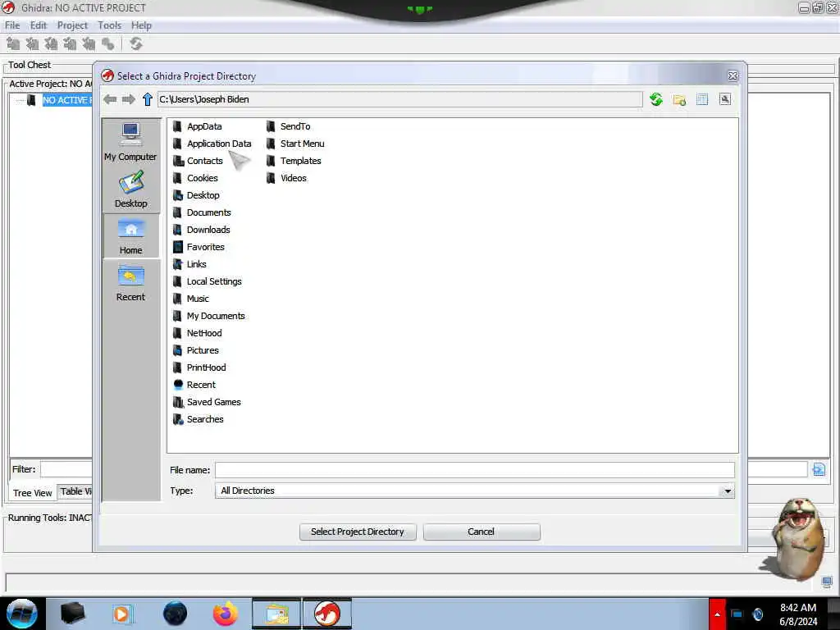
Task: Switch to Tree View tab
Action: (x=33, y=493)
